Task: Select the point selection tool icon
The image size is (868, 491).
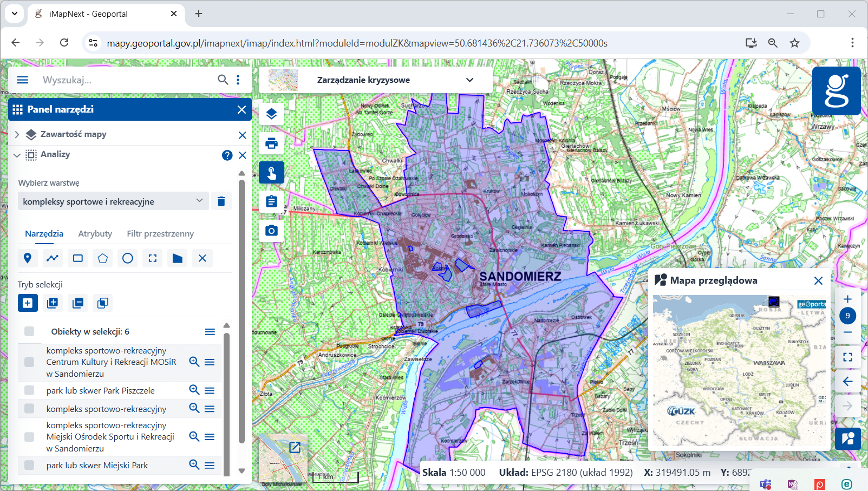Action: coord(28,258)
